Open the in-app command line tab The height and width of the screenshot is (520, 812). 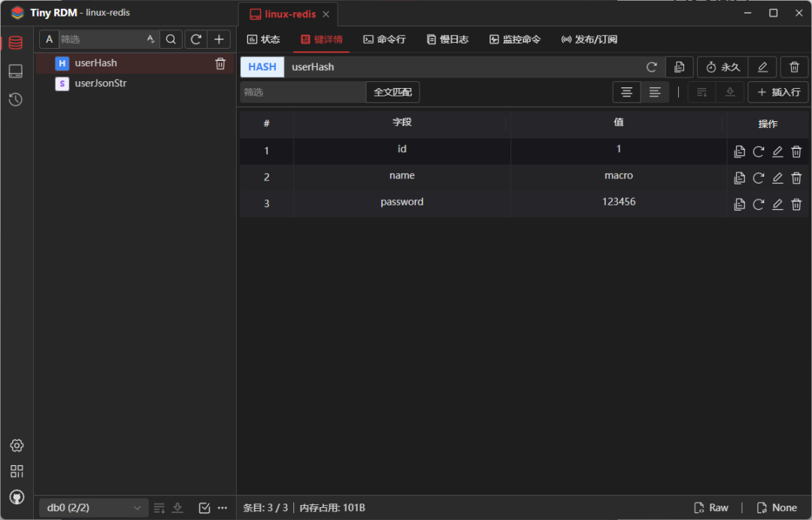pos(384,39)
